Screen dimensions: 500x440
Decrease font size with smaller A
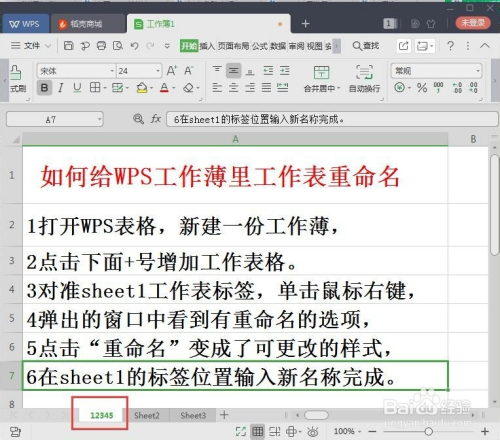pos(188,71)
